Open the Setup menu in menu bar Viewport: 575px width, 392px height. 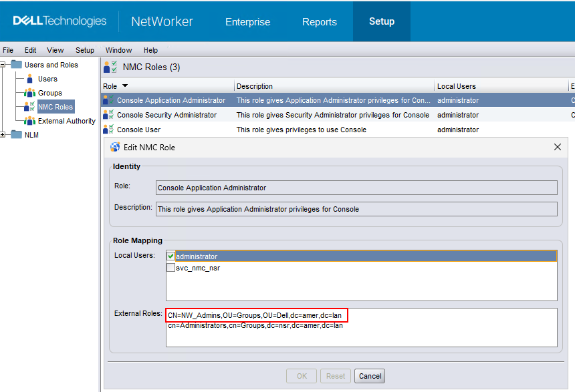click(x=85, y=50)
